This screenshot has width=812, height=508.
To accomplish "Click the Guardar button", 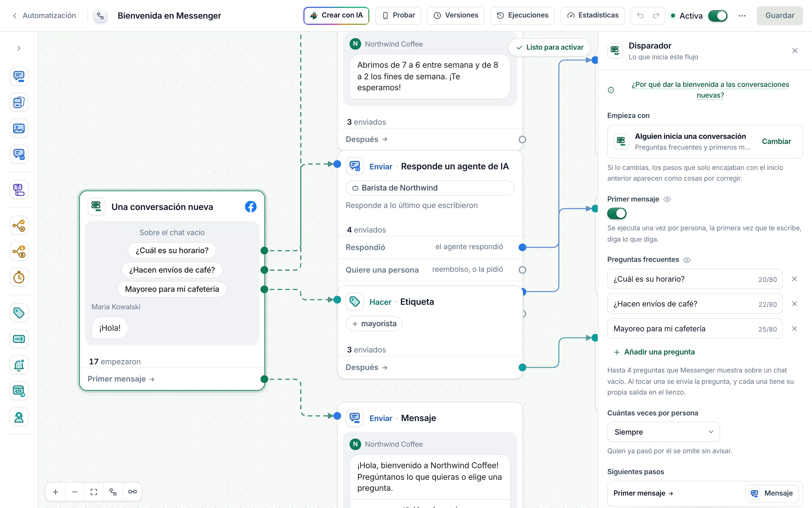I will pyautogui.click(x=780, y=16).
